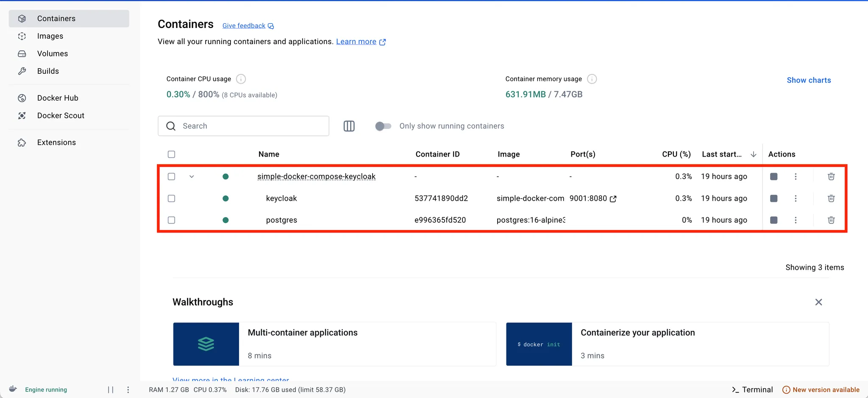Image resolution: width=868 pixels, height=398 pixels.
Task: Open the Terminal panel
Action: coord(752,390)
